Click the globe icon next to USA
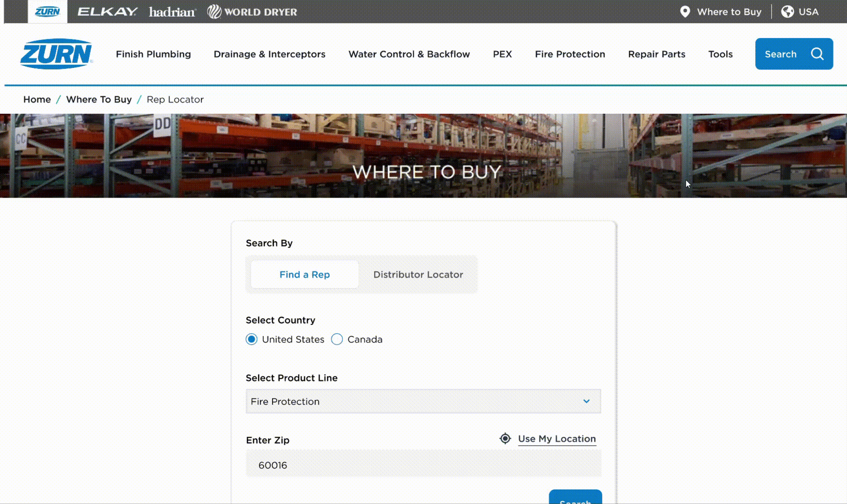Screen dimensions: 847x504 tap(787, 12)
